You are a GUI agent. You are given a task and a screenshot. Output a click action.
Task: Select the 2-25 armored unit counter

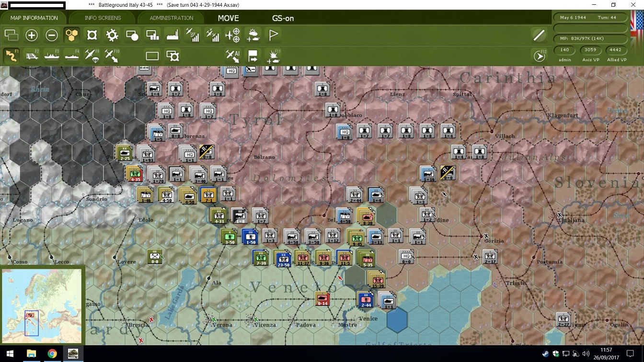tap(124, 153)
